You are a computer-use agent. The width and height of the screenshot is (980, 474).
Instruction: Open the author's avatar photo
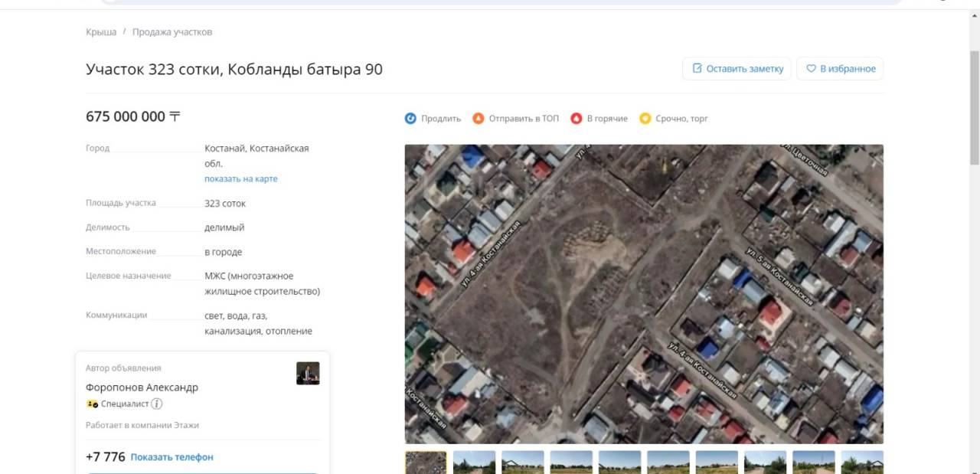point(308,373)
